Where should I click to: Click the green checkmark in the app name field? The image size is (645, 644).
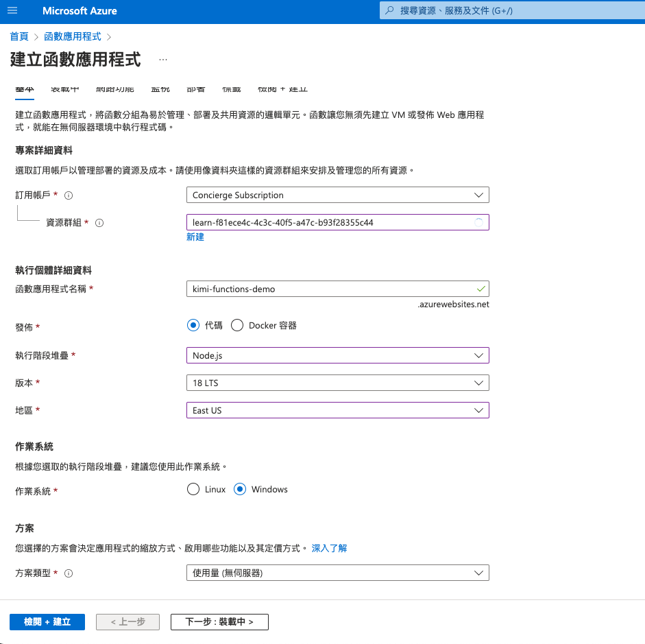point(481,289)
